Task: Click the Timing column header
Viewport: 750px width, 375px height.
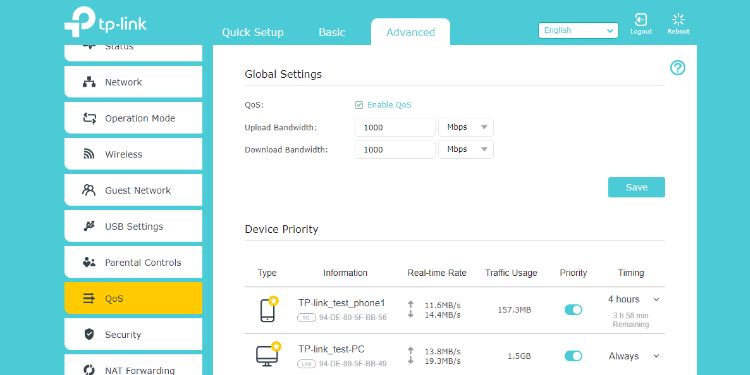Action: click(x=631, y=273)
